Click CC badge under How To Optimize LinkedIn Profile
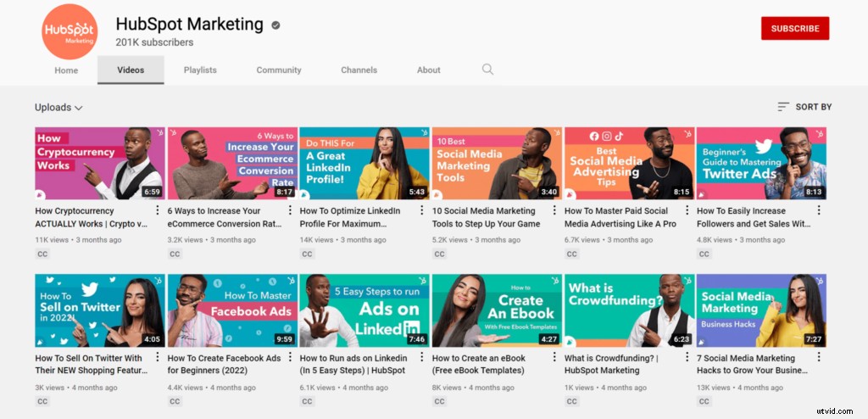 tap(307, 254)
